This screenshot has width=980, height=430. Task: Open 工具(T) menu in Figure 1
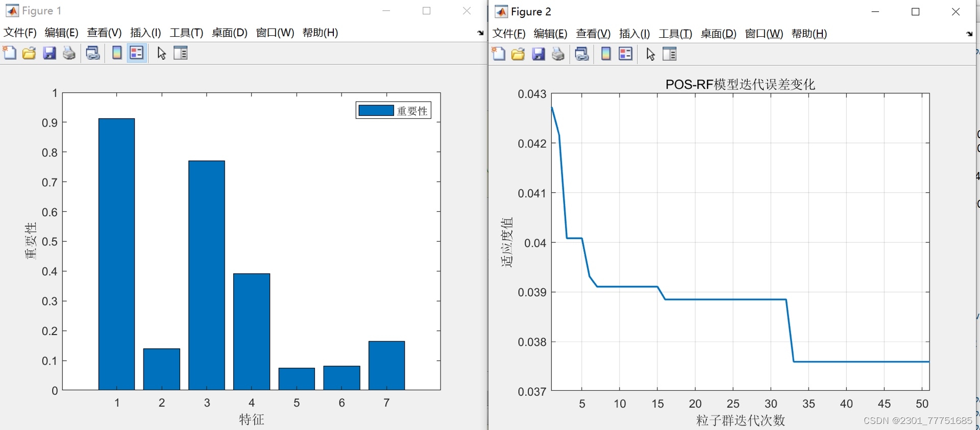pyautogui.click(x=186, y=33)
